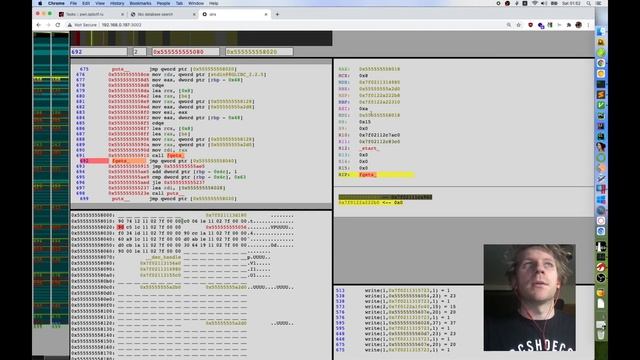Open the volume control in menu bar

coord(544,3)
